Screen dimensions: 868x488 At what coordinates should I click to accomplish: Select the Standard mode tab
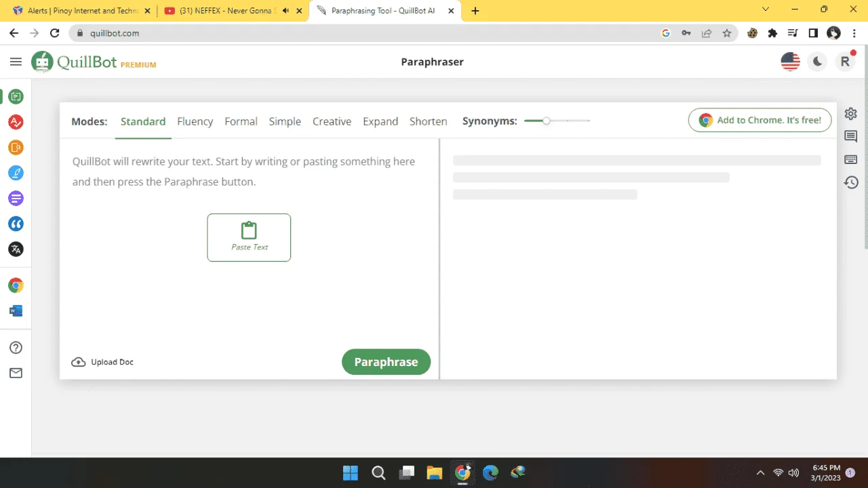tap(143, 121)
